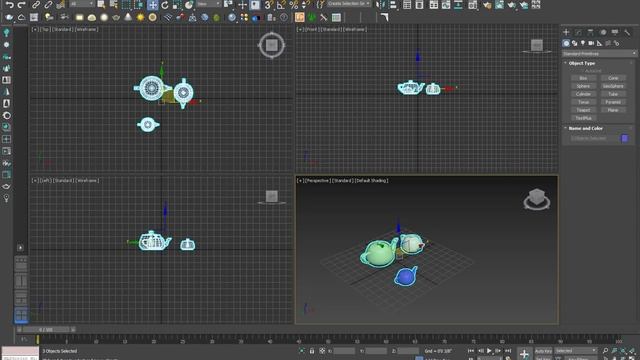
Task: Open the Motion tab in Command Panel
Action: tap(603, 32)
